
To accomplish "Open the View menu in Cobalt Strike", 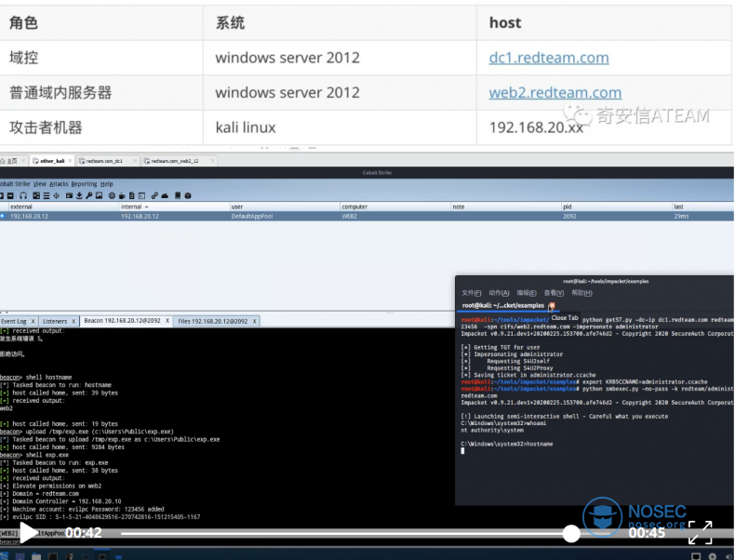I will [40, 183].
